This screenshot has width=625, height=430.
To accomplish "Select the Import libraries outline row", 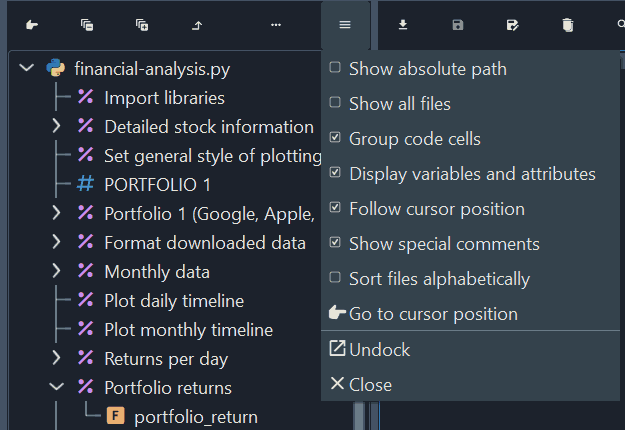I will click(164, 98).
